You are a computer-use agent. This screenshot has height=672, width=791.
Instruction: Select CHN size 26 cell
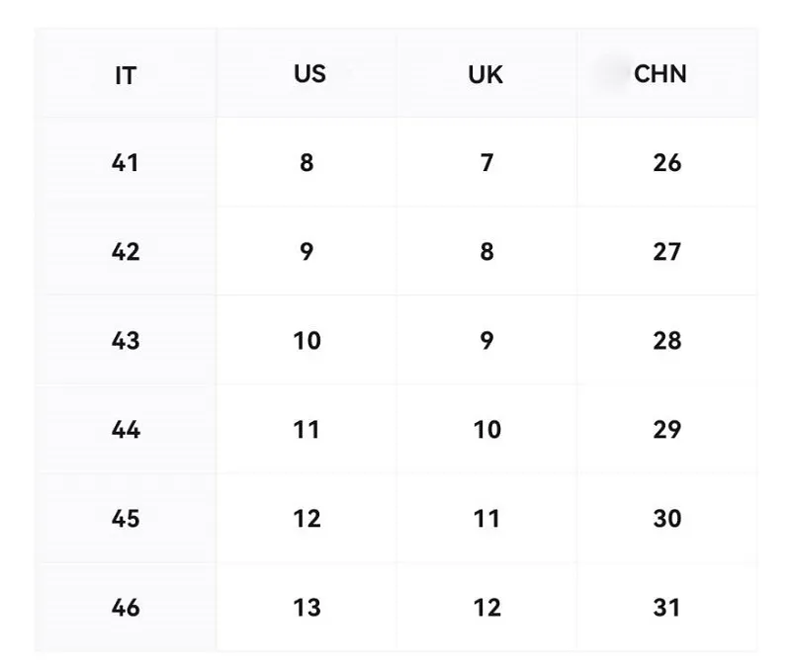666,163
